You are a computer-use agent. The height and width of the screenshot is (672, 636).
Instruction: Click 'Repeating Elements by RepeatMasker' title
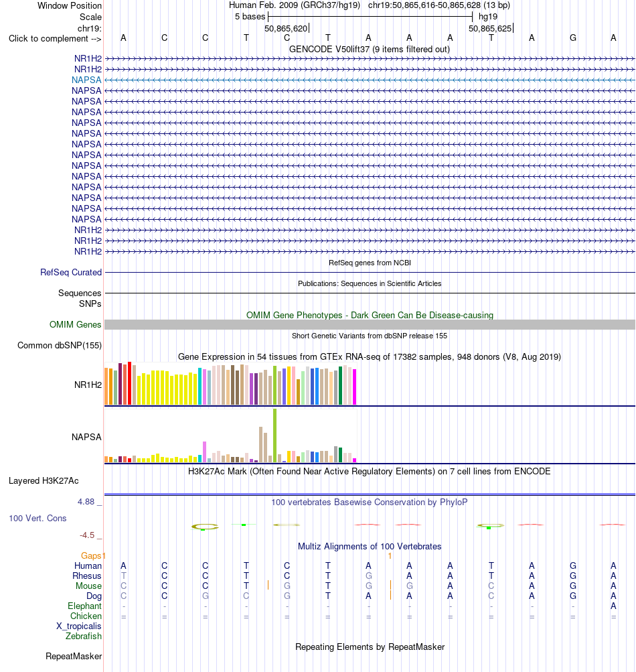point(370,647)
